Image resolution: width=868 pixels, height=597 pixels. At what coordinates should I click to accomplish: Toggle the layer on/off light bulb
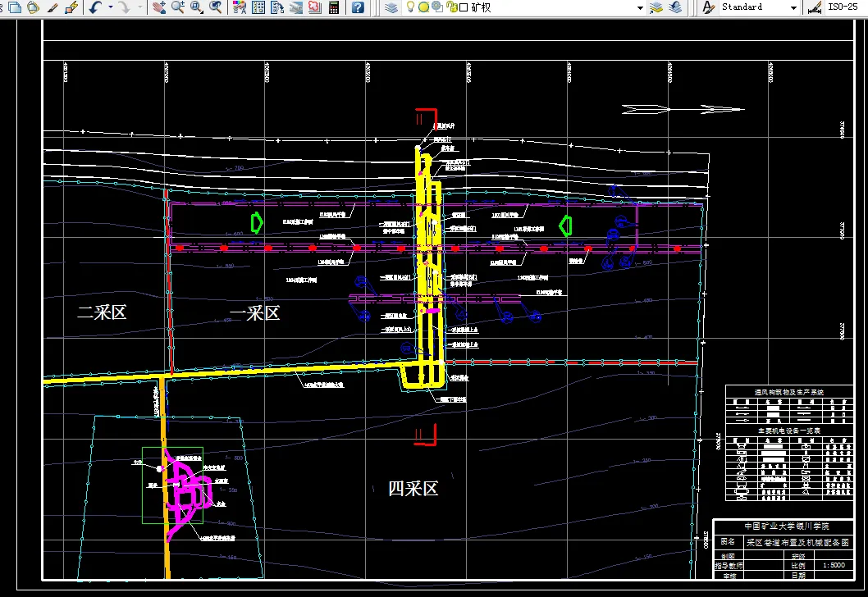(x=410, y=7)
